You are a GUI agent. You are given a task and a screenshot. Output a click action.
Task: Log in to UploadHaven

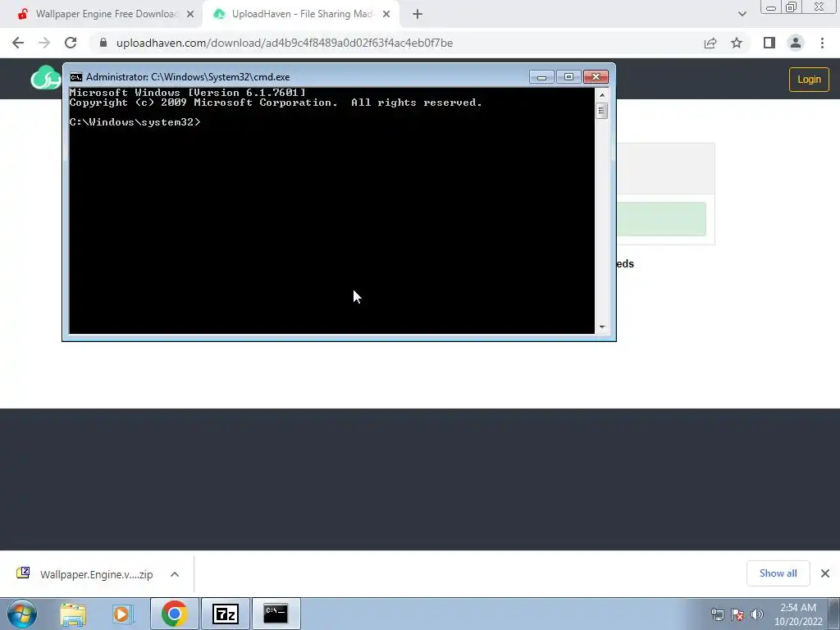coord(809,80)
